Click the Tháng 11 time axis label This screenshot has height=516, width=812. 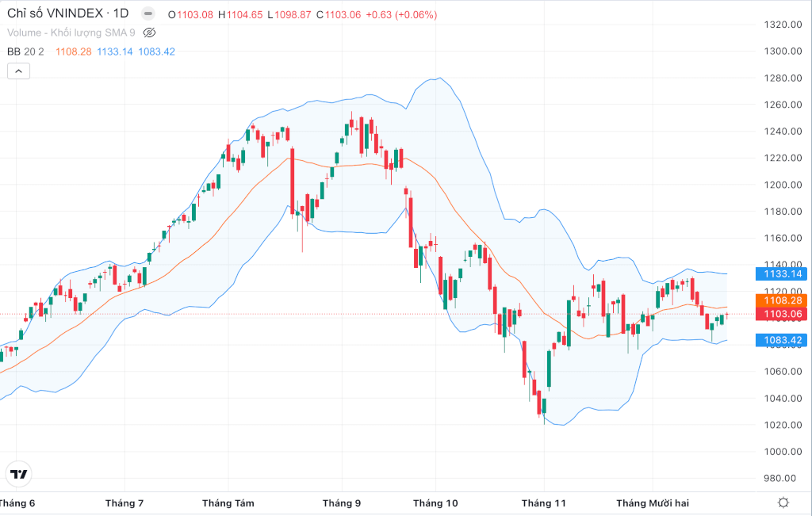(544, 503)
